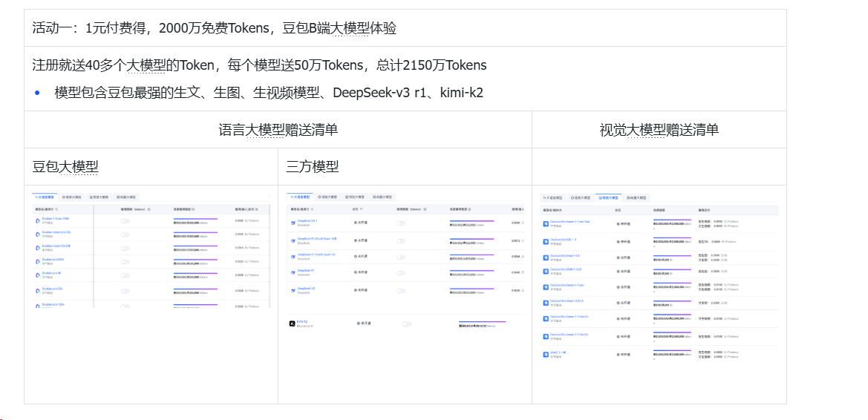
Task: Click the DeepSeek-V3.1 whale icon
Action: click(x=293, y=223)
